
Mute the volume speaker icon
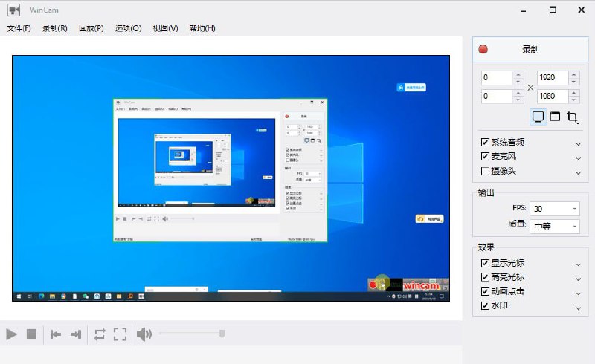(144, 334)
